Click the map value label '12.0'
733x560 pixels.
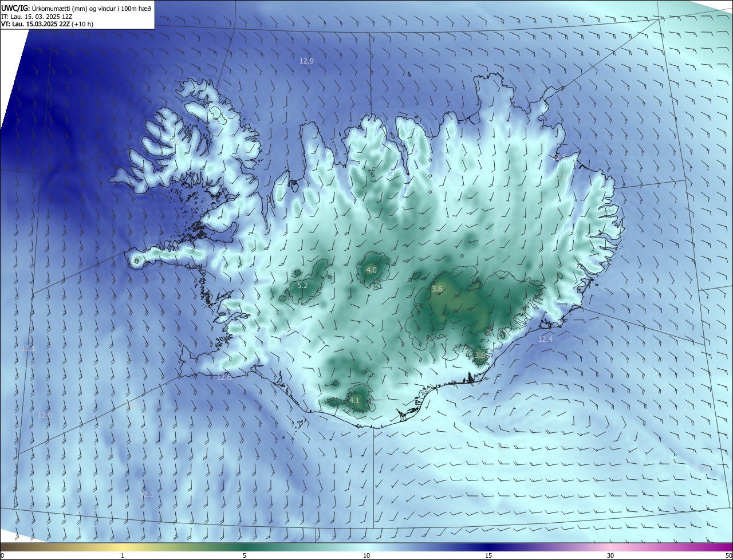pyautogui.click(x=45, y=416)
